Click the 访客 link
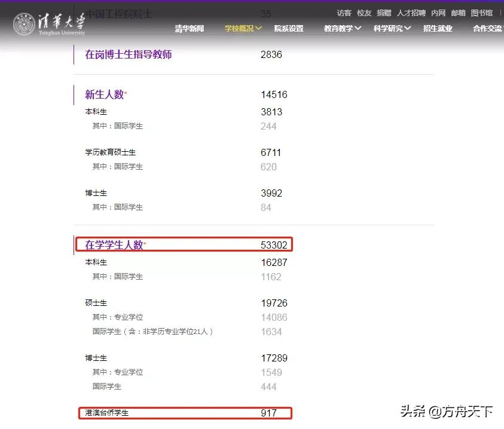504x429 pixels. tap(344, 12)
